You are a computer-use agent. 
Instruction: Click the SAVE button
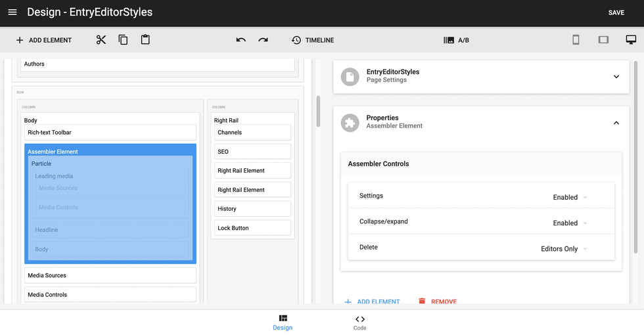[616, 12]
